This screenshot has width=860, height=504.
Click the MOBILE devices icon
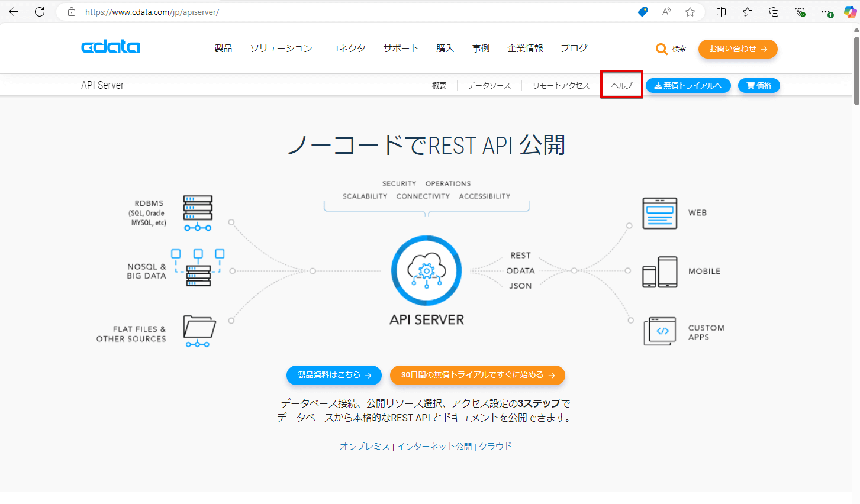(x=660, y=272)
